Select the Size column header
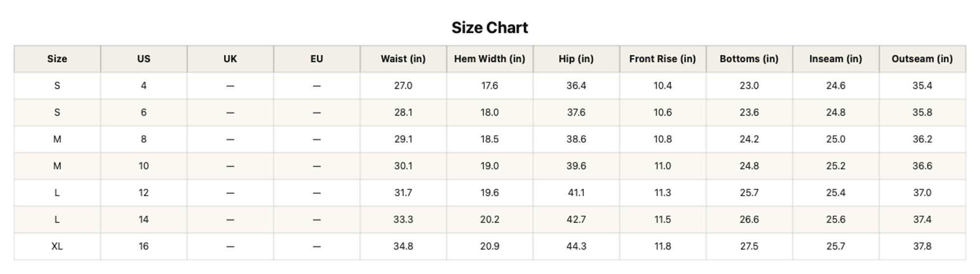 [x=57, y=59]
